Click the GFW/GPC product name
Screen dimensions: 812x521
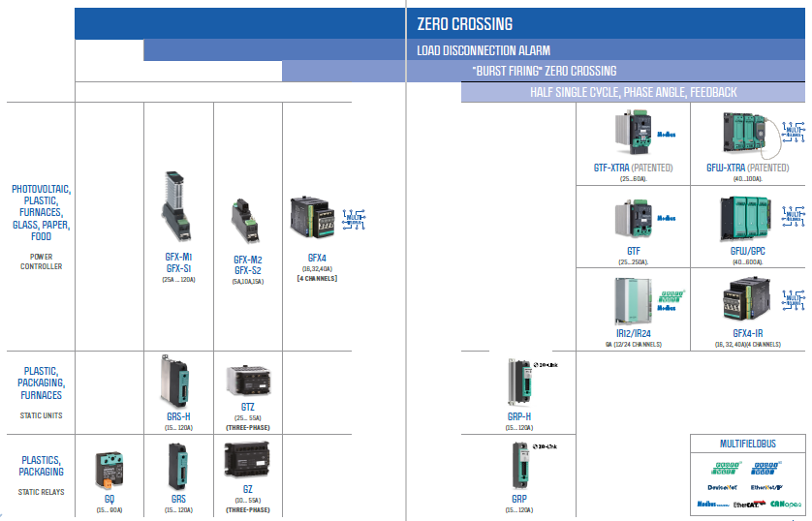tap(747, 251)
